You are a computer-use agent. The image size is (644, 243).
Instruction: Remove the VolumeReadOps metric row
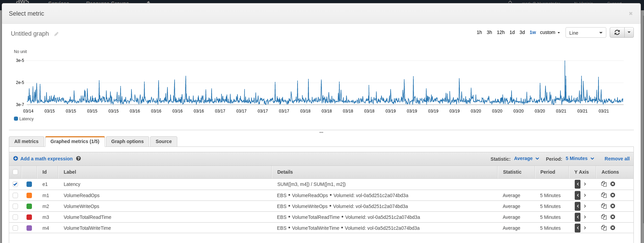pyautogui.click(x=613, y=195)
